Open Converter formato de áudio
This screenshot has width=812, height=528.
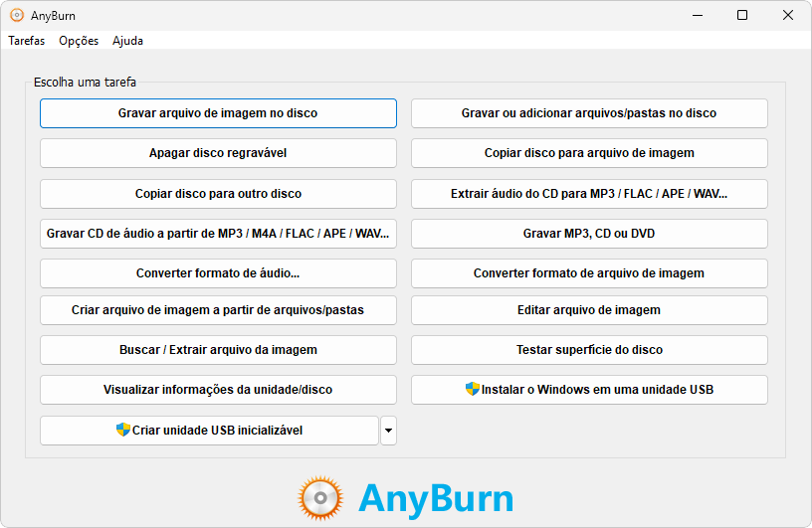(218, 273)
